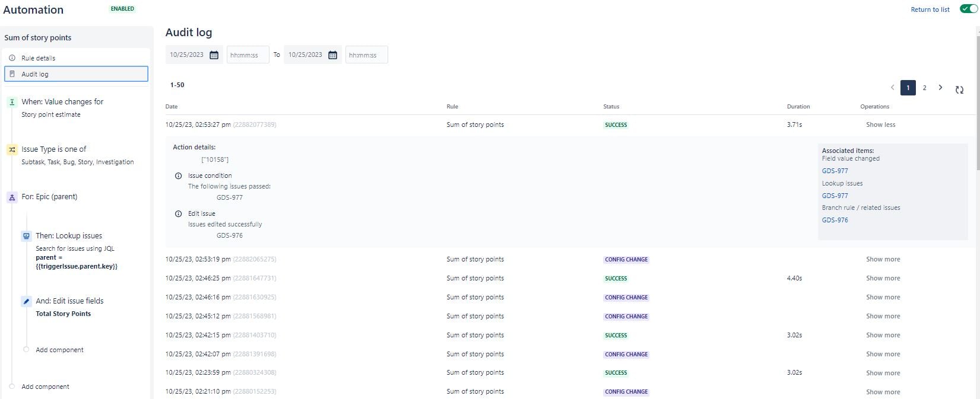This screenshot has width=980, height=399.
Task: Click the Return to list link
Action: 930,9
